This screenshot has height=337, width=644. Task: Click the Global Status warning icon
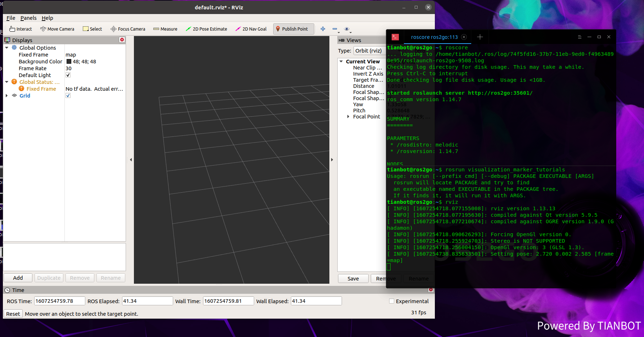click(x=14, y=82)
